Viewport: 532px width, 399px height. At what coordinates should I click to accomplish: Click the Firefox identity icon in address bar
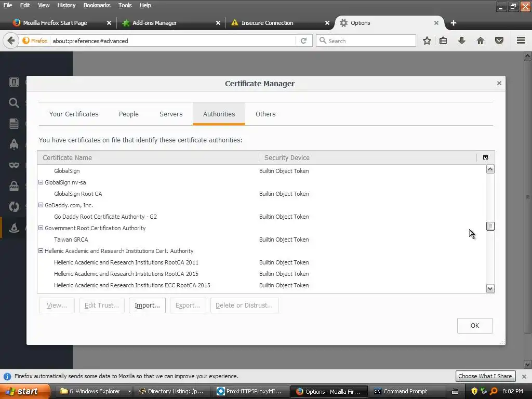(35, 41)
